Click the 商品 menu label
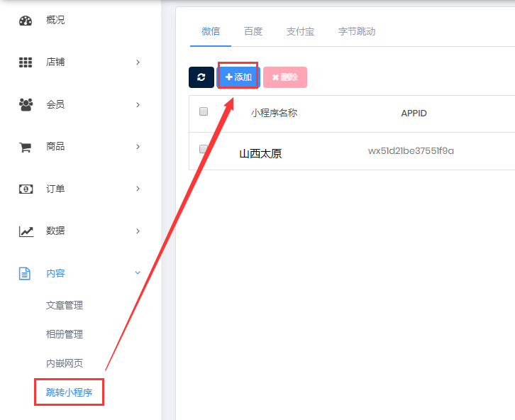The image size is (515, 420). pos(55,146)
